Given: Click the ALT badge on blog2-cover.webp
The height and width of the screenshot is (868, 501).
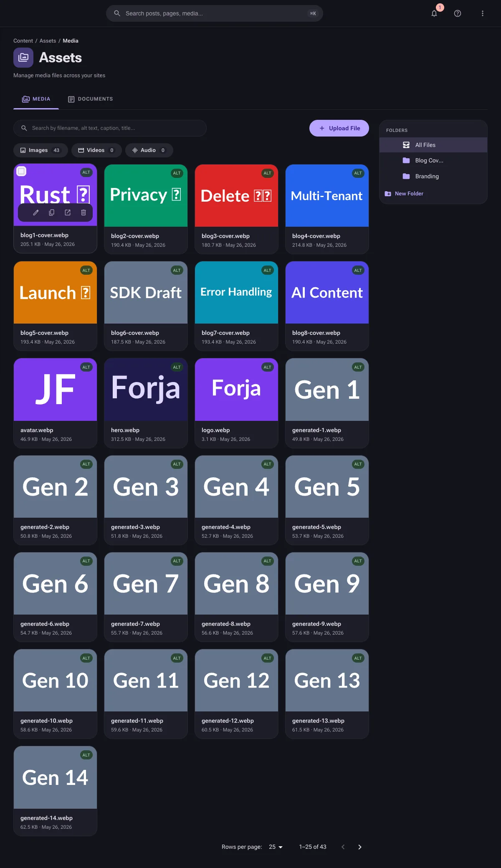Looking at the screenshot, I should [x=177, y=173].
